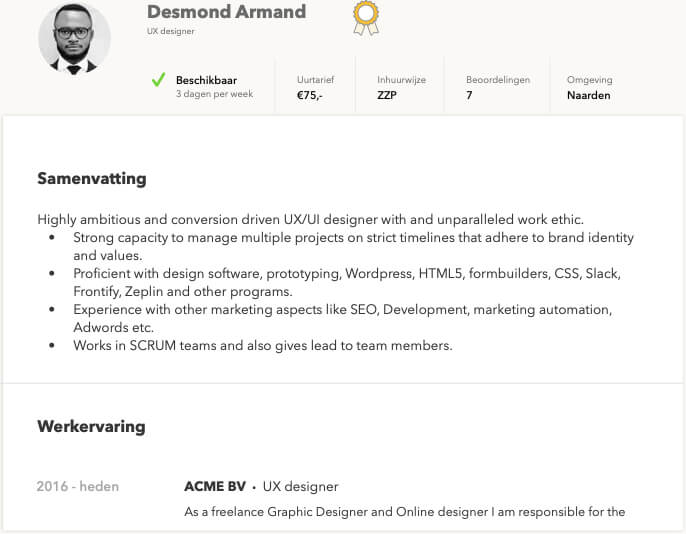This screenshot has width=686, height=534.
Task: Click the freelance Graphic Designer description text
Action: click(x=405, y=512)
